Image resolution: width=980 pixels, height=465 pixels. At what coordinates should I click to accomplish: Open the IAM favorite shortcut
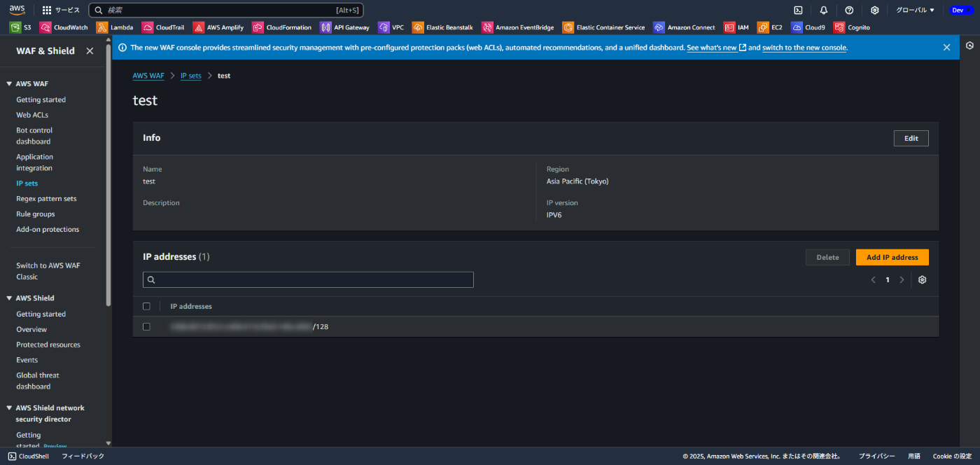[x=736, y=27]
